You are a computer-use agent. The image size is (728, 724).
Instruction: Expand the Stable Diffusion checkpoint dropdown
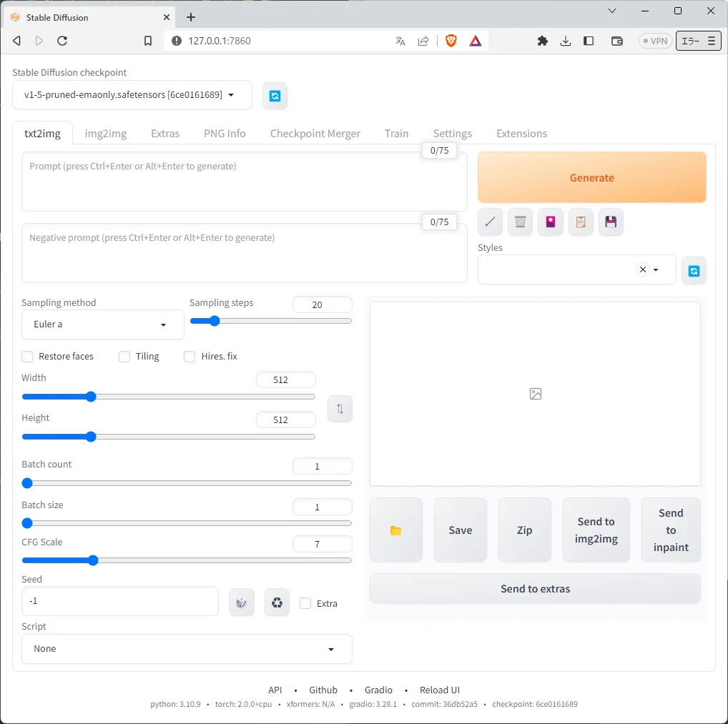132,95
